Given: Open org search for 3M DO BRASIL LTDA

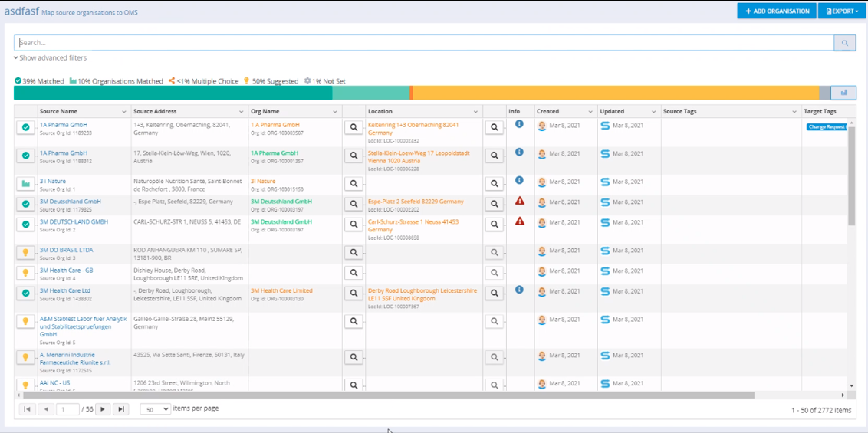Looking at the screenshot, I should (x=353, y=253).
